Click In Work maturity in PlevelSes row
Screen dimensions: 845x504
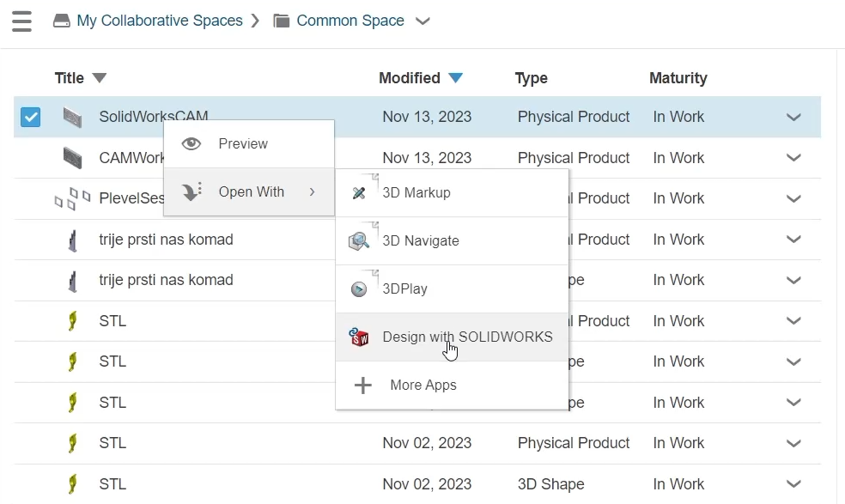(678, 198)
